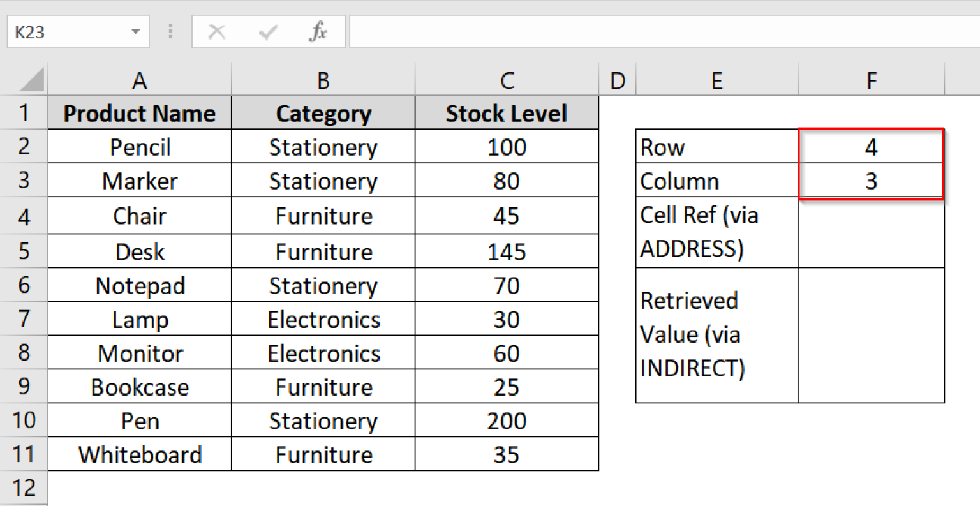Select the cell containing Pencil
The image size is (980, 506).
point(139,147)
